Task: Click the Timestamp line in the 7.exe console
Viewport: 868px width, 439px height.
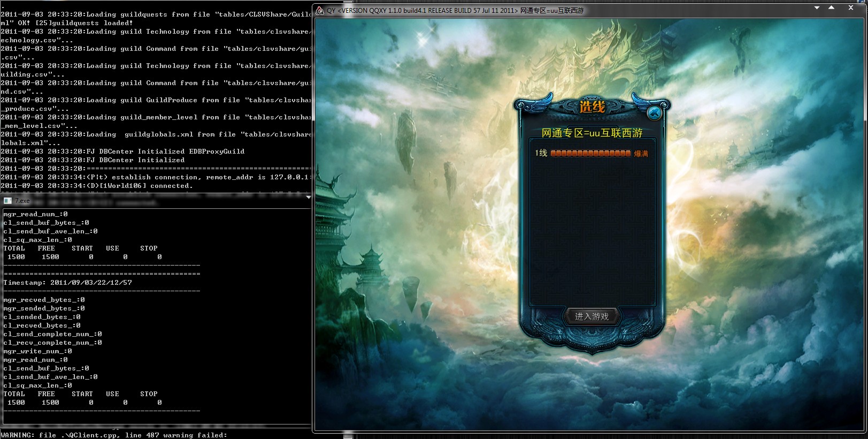Action: [67, 283]
